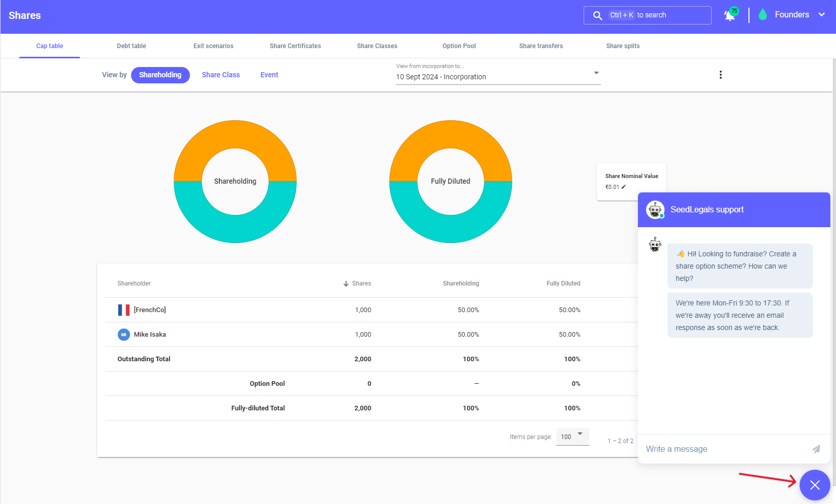Click Mike Isaka's avatar icon
This screenshot has height=504, width=836.
123,335
